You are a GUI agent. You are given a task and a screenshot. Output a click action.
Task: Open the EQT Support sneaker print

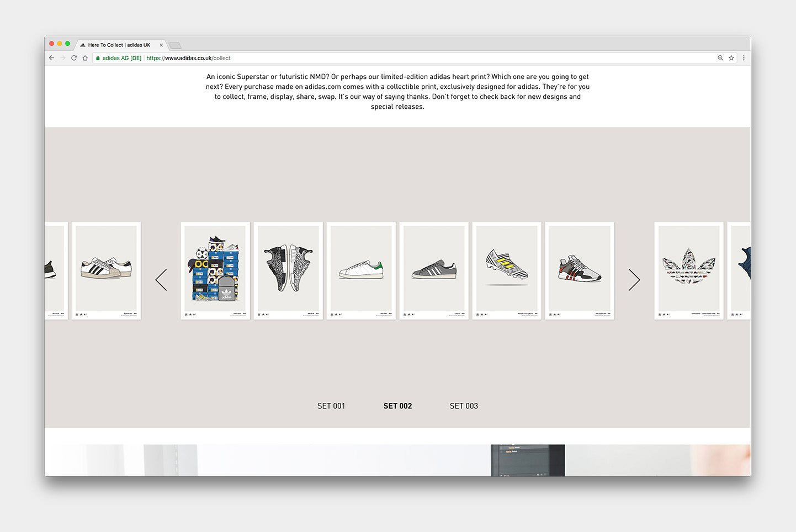click(580, 270)
